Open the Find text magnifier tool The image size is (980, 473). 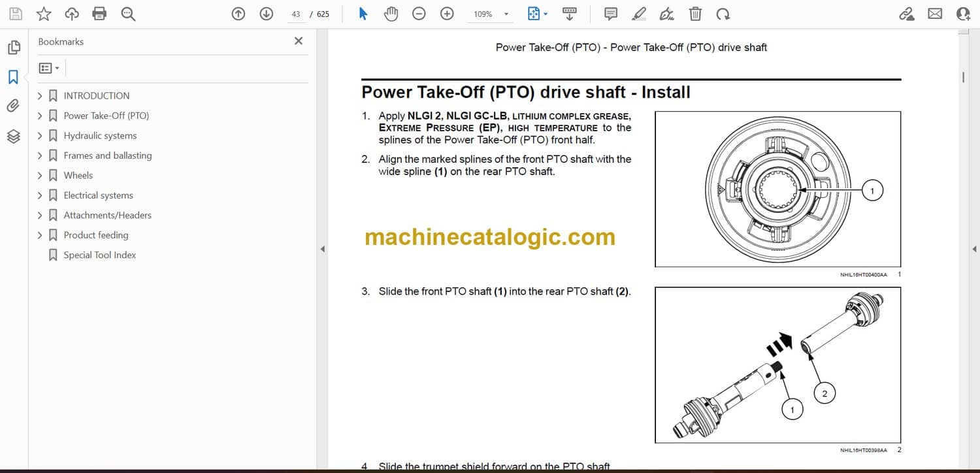[128, 14]
